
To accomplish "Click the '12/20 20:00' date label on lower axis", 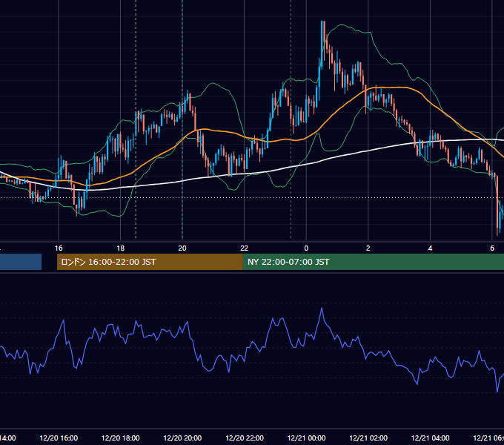I will pyautogui.click(x=182, y=438).
